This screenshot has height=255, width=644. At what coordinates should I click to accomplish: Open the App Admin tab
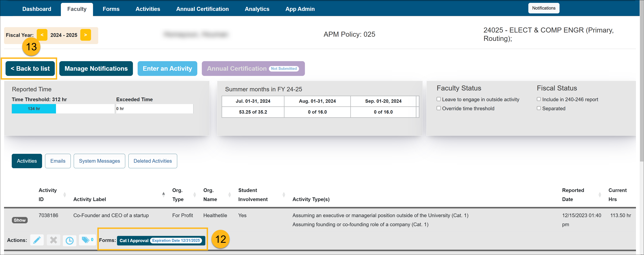point(300,9)
